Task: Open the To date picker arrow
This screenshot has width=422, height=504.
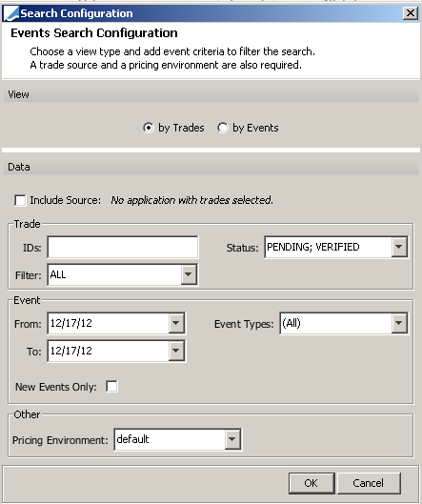Action: (x=176, y=351)
